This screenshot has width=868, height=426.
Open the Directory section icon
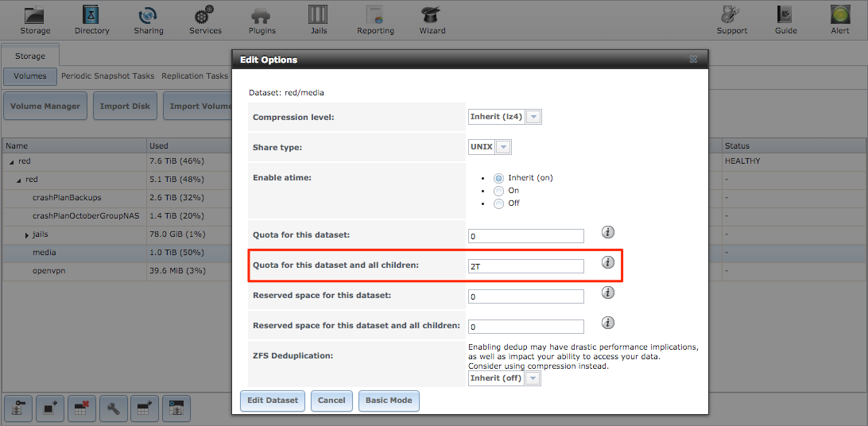[92, 20]
